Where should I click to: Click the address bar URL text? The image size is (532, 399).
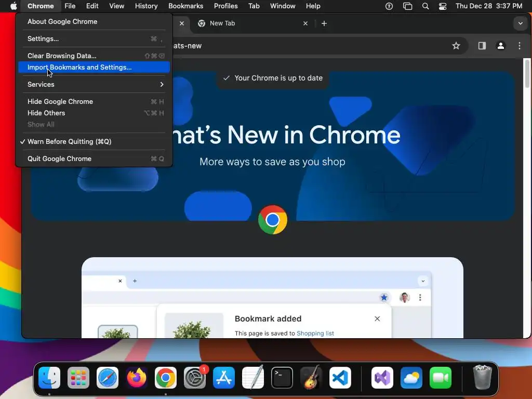[187, 46]
